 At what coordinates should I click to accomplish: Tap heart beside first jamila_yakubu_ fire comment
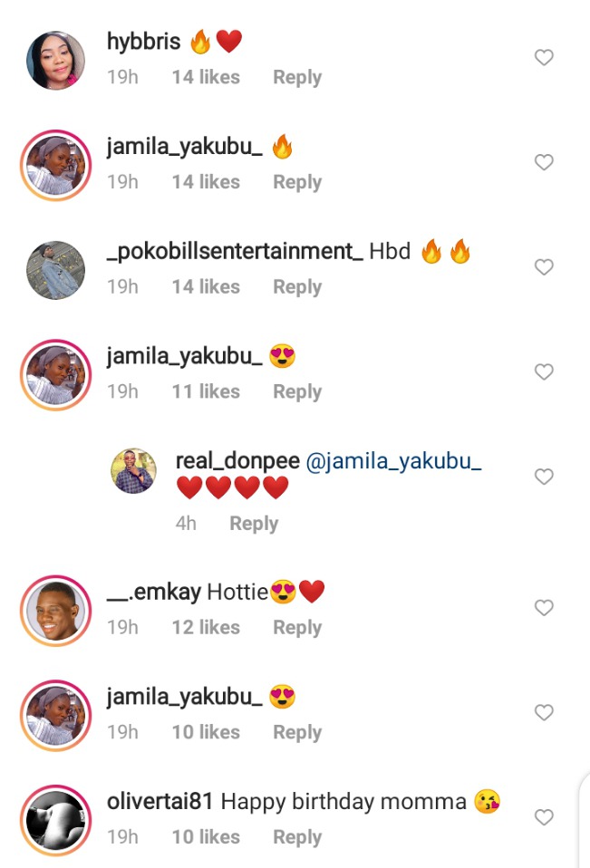coord(544,161)
